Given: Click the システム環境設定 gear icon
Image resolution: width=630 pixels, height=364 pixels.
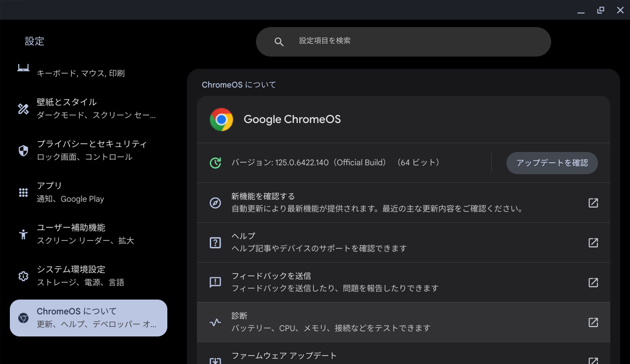Looking at the screenshot, I should (23, 276).
